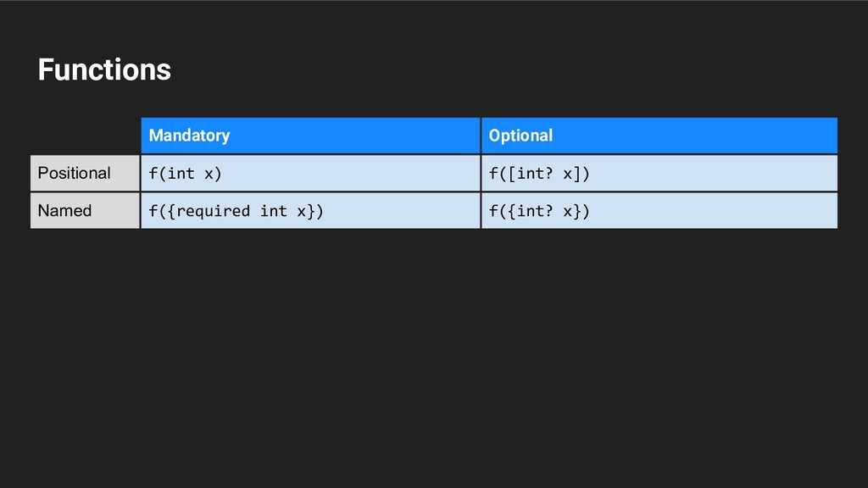Click "int?" in the optional named cell
The height and width of the screenshot is (488, 868).
pos(531,211)
